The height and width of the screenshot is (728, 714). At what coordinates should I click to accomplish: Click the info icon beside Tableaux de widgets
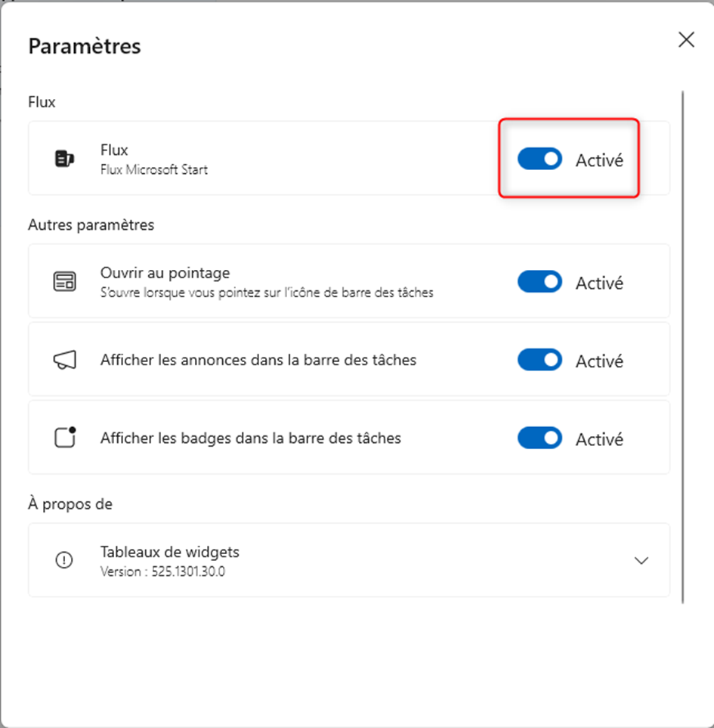[64, 559]
